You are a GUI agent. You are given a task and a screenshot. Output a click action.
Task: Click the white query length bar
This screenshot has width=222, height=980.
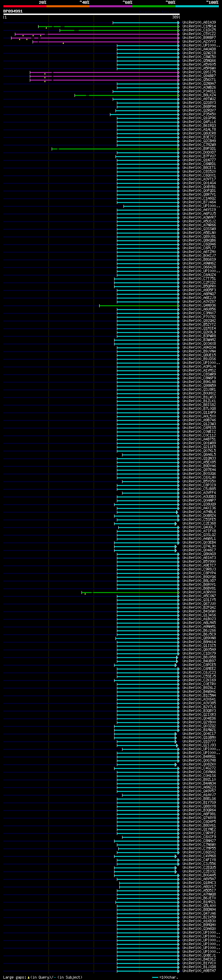pos(92,15)
